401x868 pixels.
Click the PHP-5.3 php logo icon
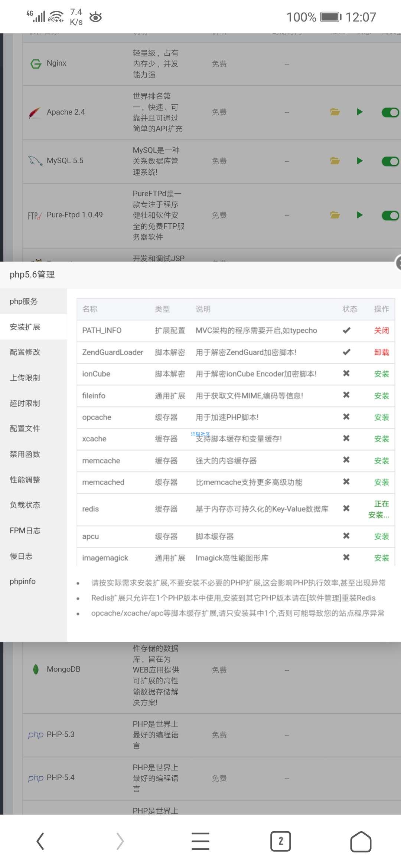(x=36, y=734)
